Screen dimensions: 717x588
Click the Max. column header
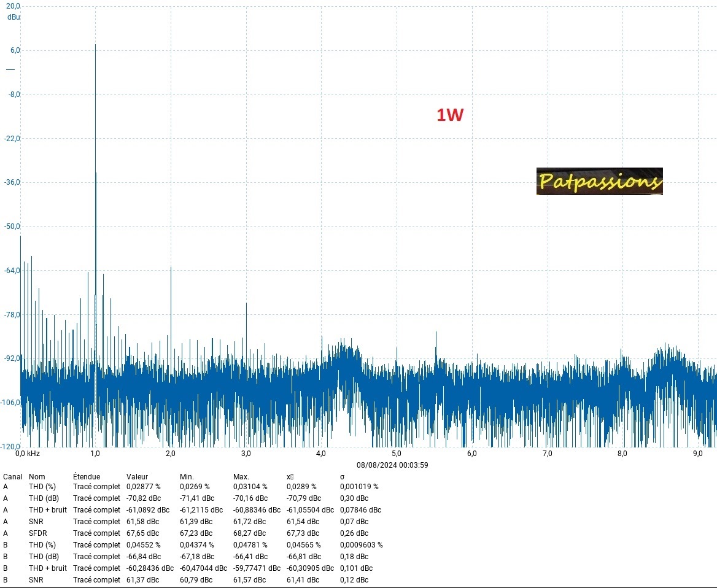coord(241,477)
